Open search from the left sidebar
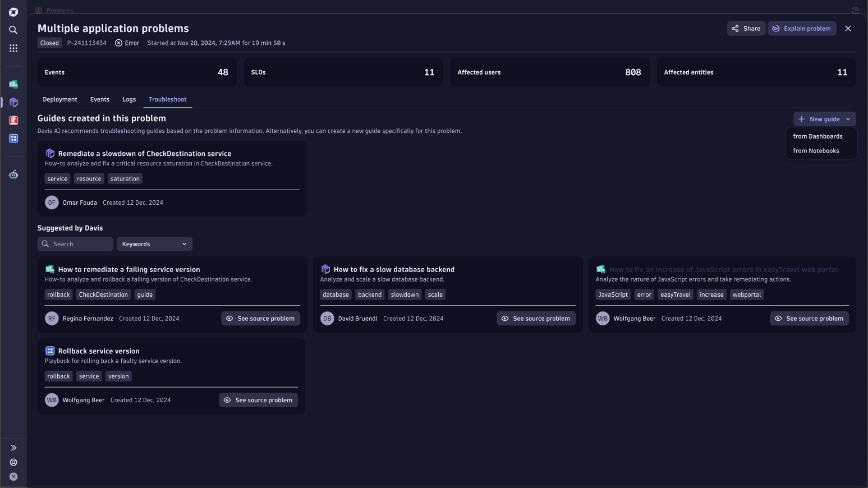 13,30
